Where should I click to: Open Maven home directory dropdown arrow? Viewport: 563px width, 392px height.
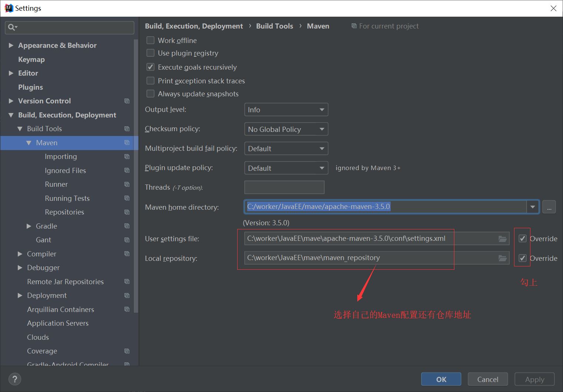(533, 207)
